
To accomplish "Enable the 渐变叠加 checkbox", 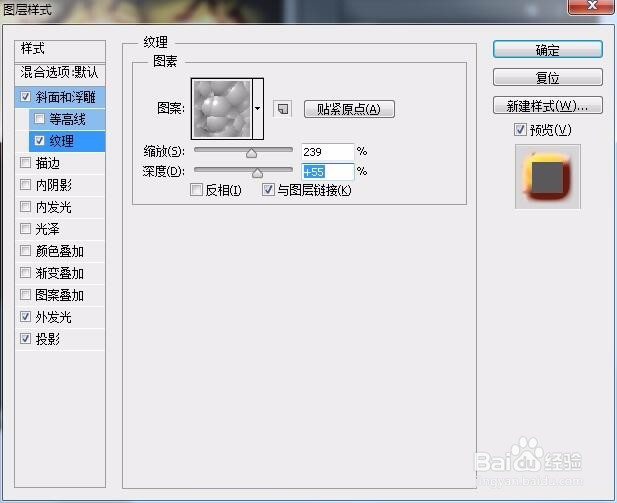I will 25,273.
